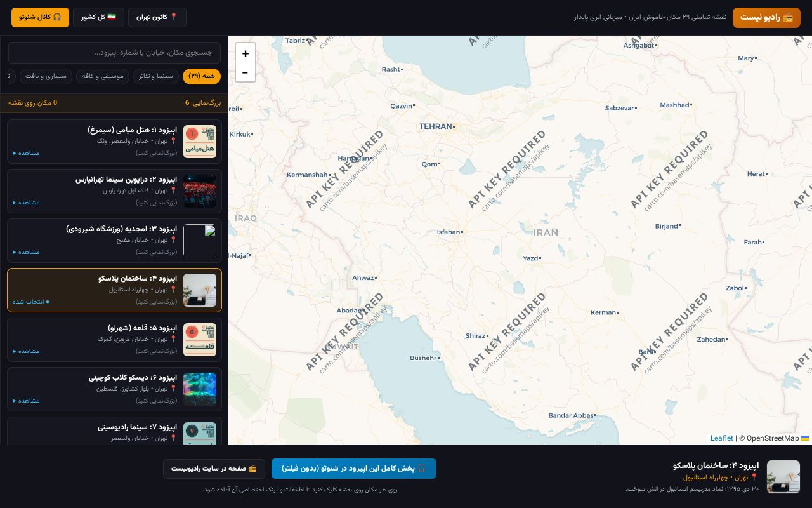Focus the search field جستجوی مکان، خیابان

[x=114, y=53]
